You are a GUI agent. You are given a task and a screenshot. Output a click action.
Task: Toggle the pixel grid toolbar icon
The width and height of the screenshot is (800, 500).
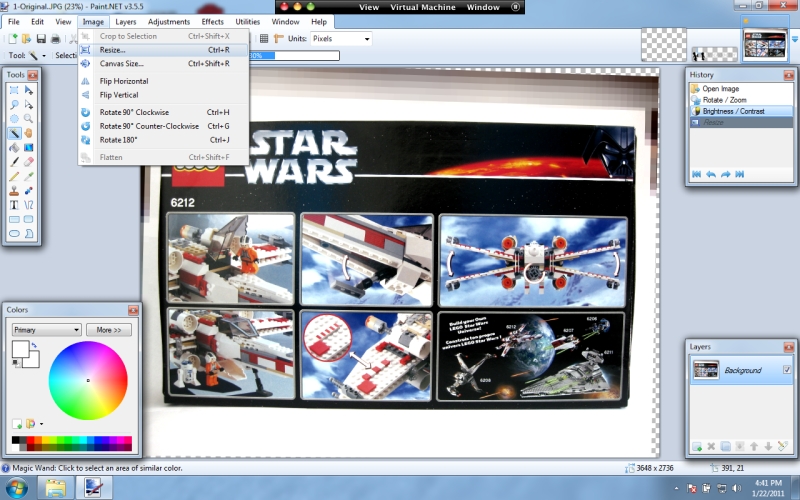(x=264, y=38)
